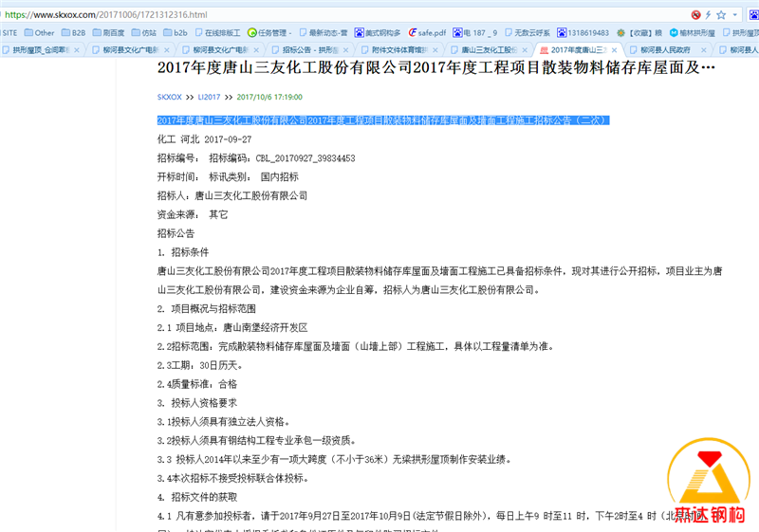Open the safe.pdf bookmark

tap(427, 33)
